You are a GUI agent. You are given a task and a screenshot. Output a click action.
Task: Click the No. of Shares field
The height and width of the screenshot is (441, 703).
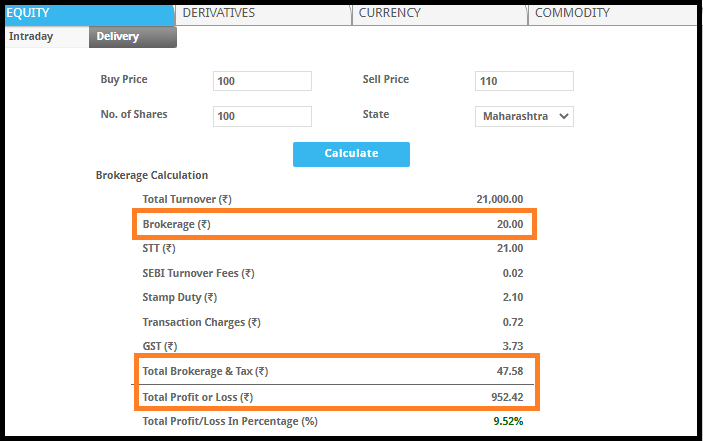pos(262,116)
